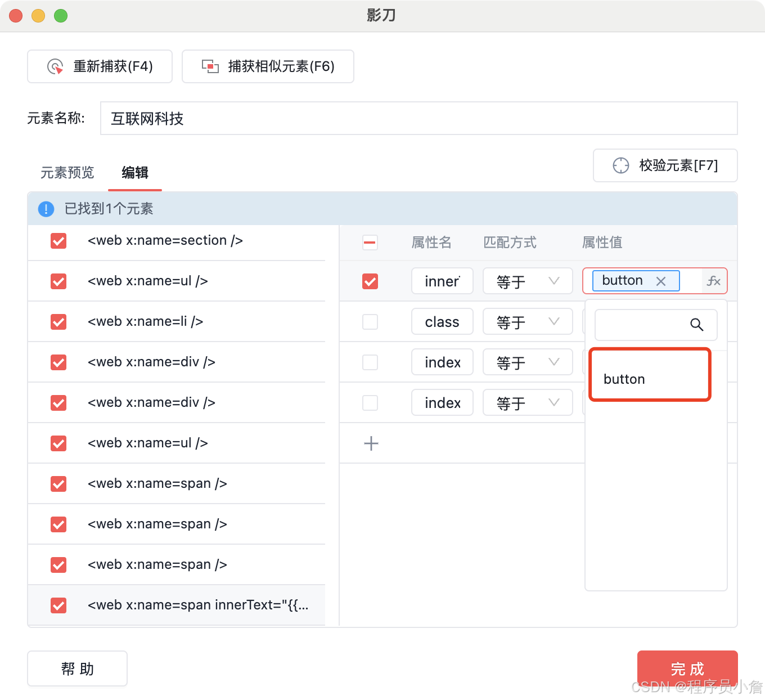
Task: Click the search box in the value dropdown
Action: (656, 325)
